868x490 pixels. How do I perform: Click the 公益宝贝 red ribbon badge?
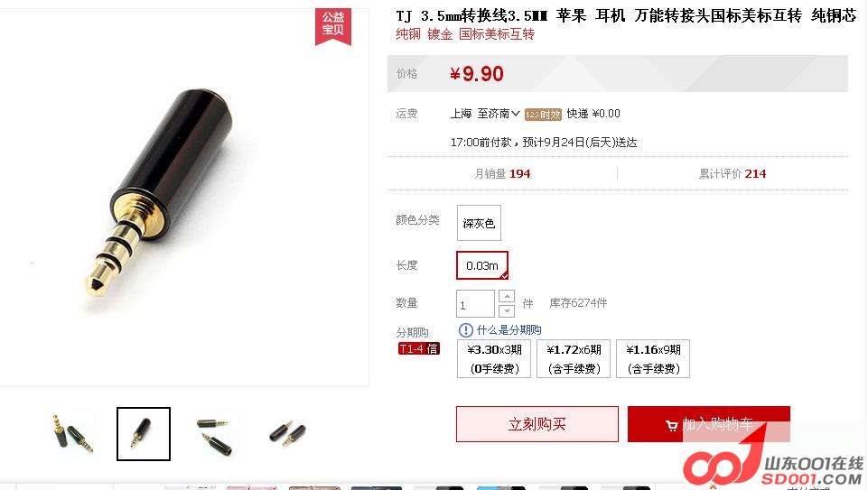333,25
